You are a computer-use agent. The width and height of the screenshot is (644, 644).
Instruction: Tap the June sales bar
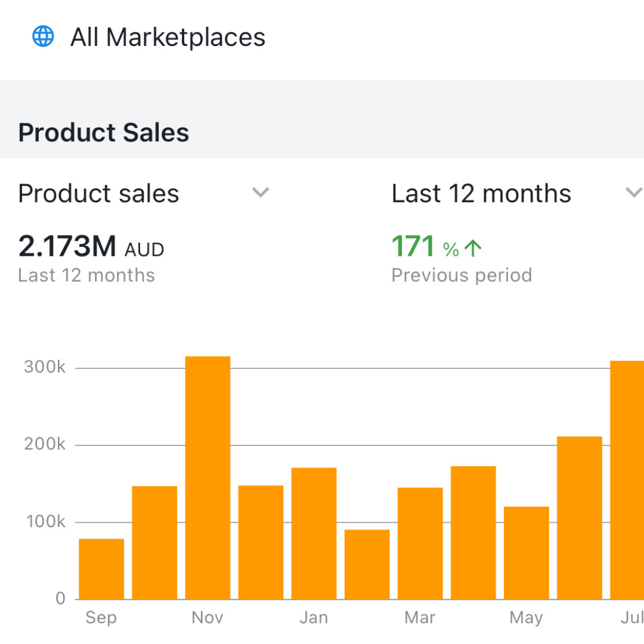coord(580,518)
